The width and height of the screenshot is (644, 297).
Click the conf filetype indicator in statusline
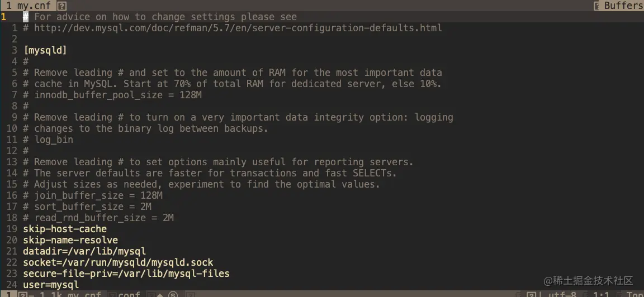[x=129, y=294]
